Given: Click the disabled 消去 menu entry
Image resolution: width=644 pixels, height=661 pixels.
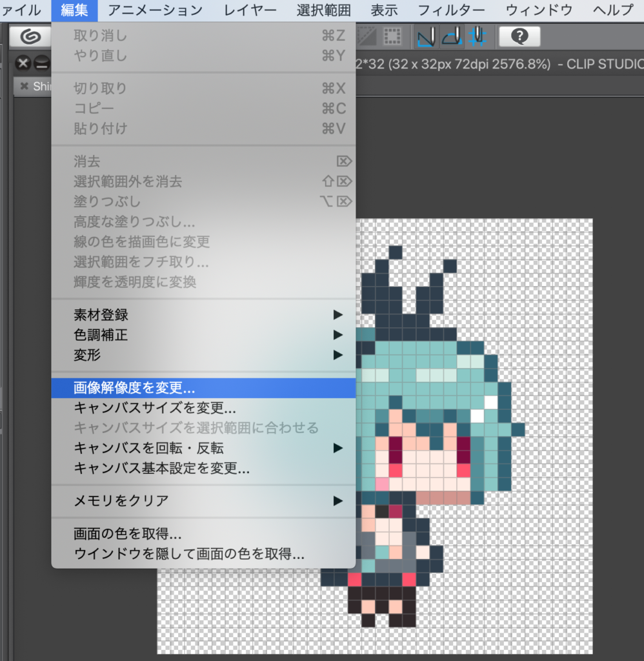Looking at the screenshot, I should (203, 161).
